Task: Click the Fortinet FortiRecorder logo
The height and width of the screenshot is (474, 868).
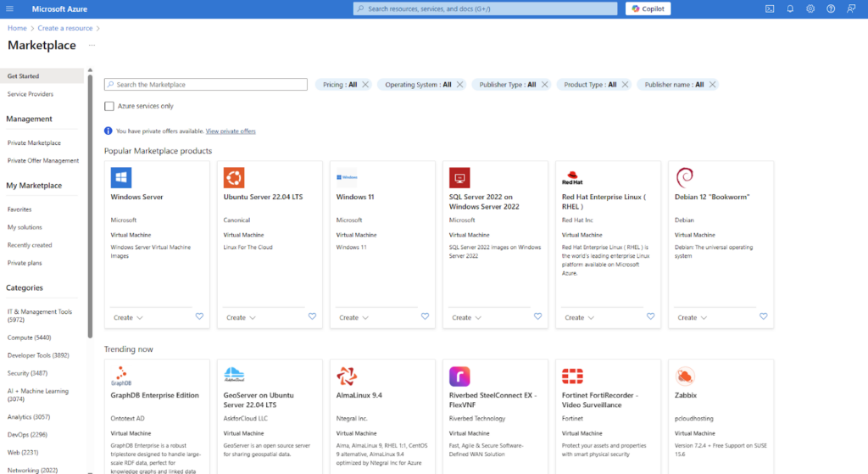Action: pyautogui.click(x=572, y=376)
